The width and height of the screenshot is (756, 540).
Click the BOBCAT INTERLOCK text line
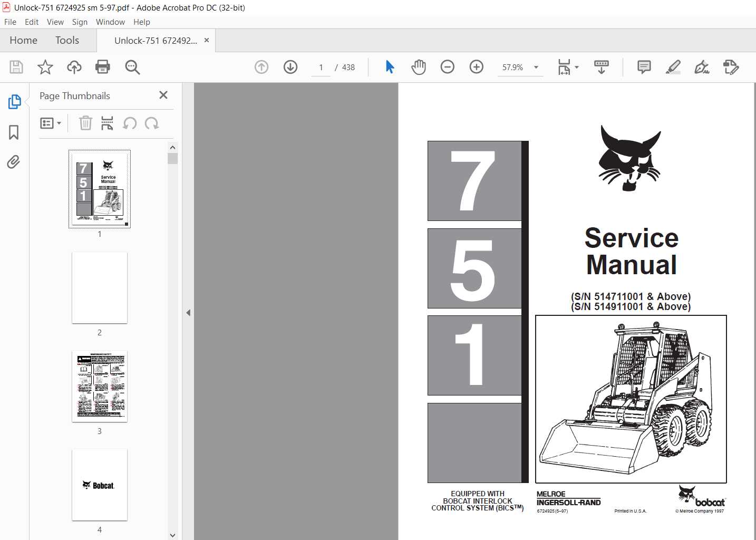coord(478,501)
